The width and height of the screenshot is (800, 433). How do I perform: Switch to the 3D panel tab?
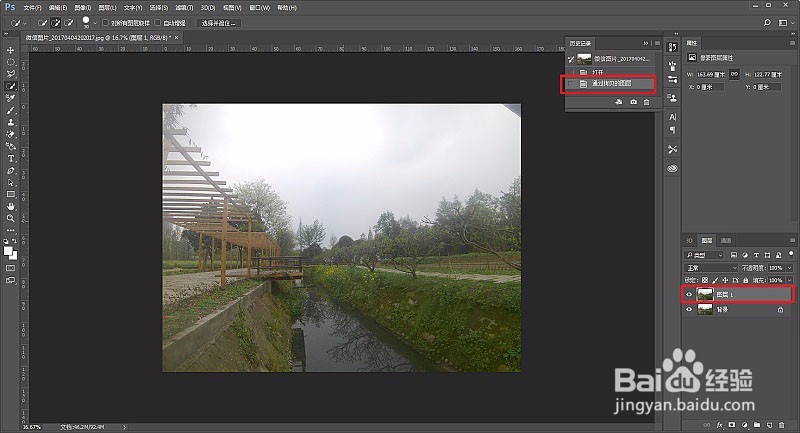pos(689,240)
